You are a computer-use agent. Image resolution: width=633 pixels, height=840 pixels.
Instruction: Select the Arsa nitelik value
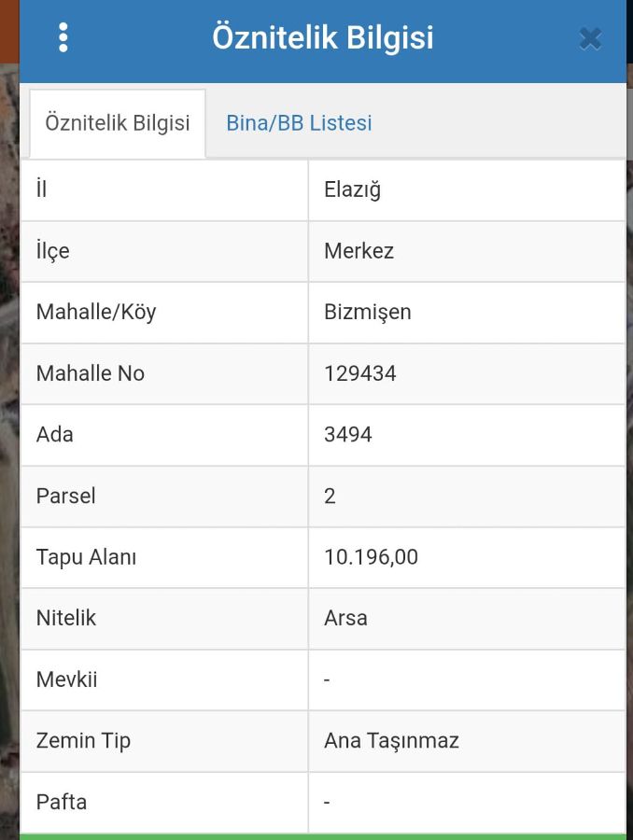click(346, 618)
